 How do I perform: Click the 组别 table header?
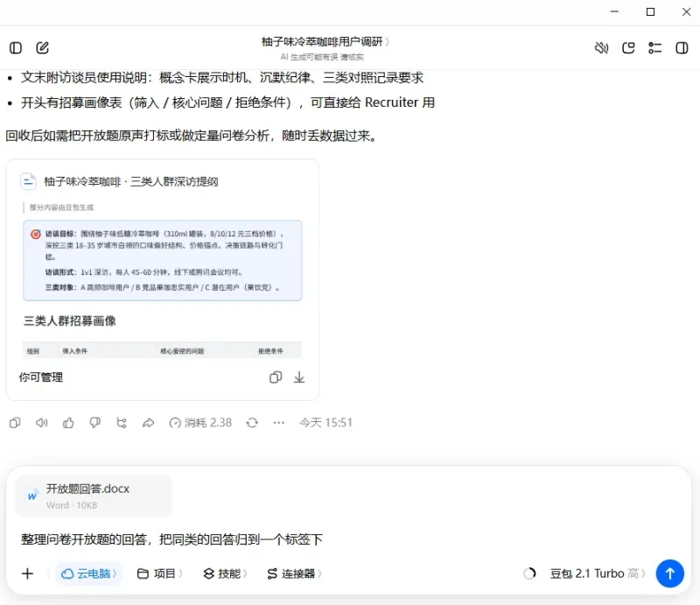tap(33, 351)
